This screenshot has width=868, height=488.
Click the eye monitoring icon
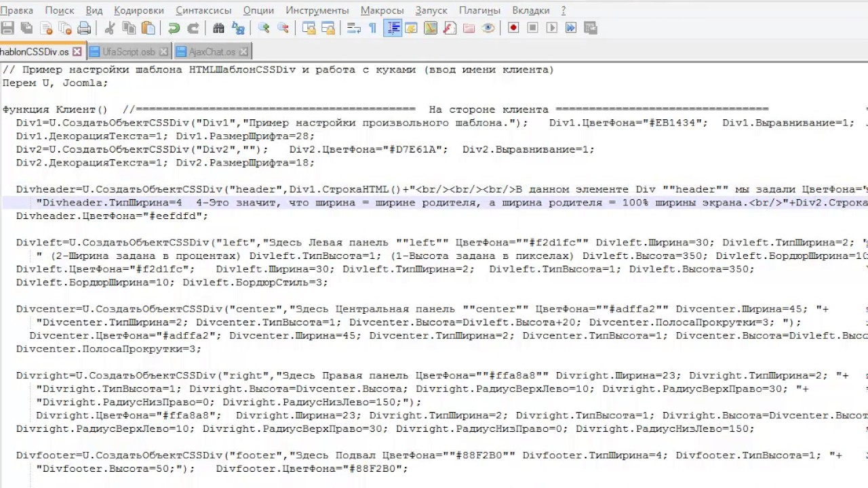488,28
